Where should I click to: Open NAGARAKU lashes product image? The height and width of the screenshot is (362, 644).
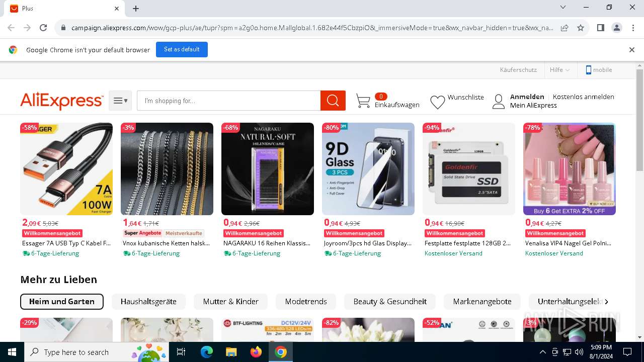pyautogui.click(x=268, y=169)
